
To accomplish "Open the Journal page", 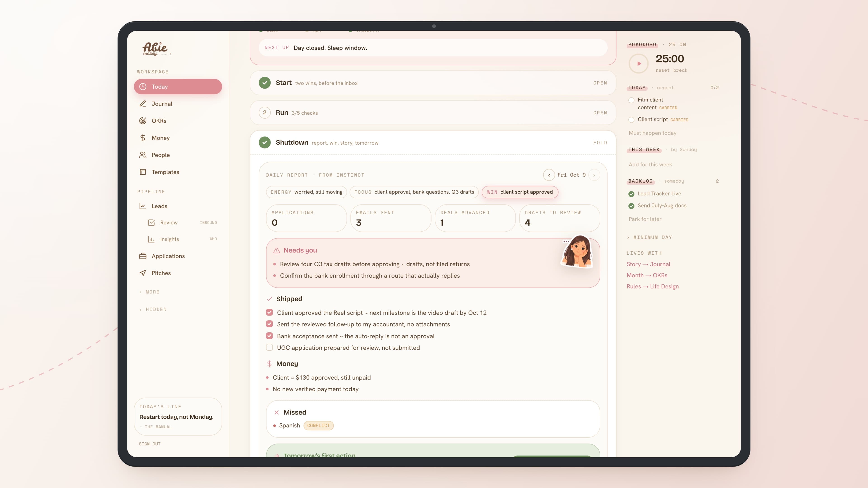I will pos(178,104).
